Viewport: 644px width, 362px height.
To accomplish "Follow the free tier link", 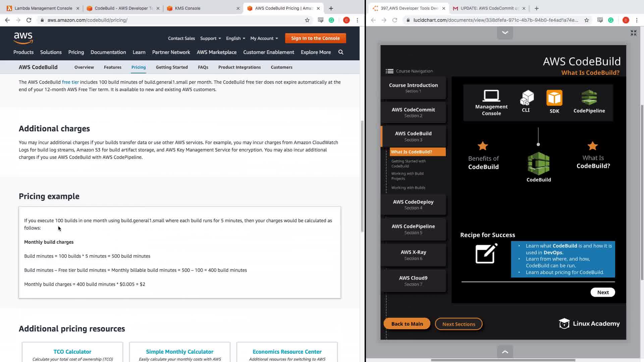I will (x=70, y=82).
